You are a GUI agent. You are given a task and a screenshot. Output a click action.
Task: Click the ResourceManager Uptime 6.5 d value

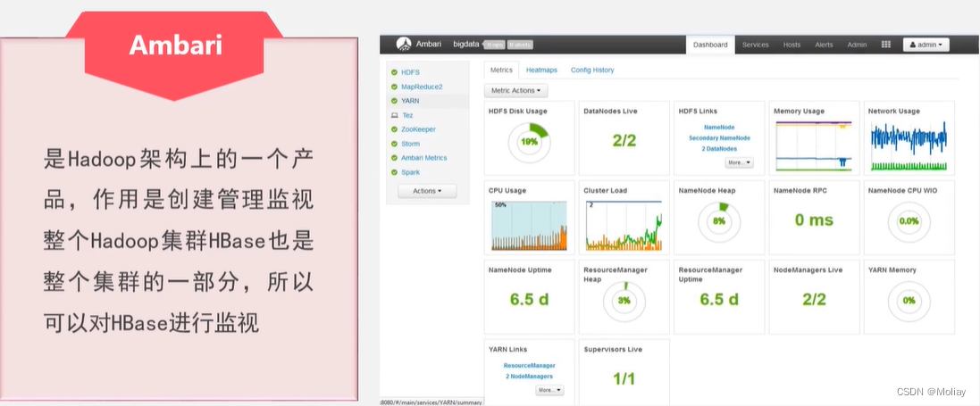tap(719, 299)
